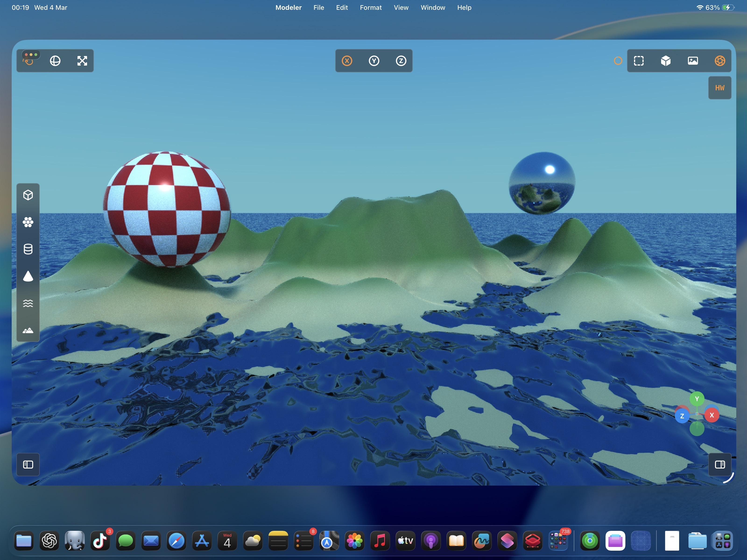Toggle the Y axis constraint
The image size is (747, 560).
(374, 61)
